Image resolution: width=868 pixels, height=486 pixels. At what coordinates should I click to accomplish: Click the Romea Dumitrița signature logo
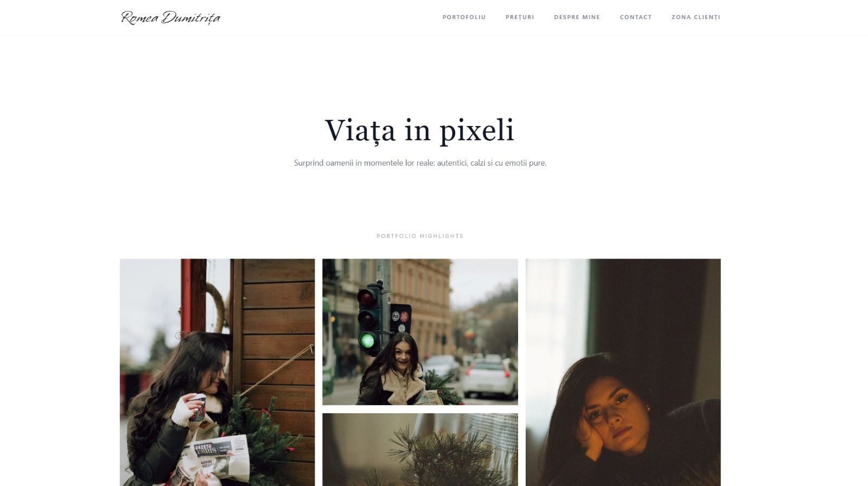coord(170,17)
